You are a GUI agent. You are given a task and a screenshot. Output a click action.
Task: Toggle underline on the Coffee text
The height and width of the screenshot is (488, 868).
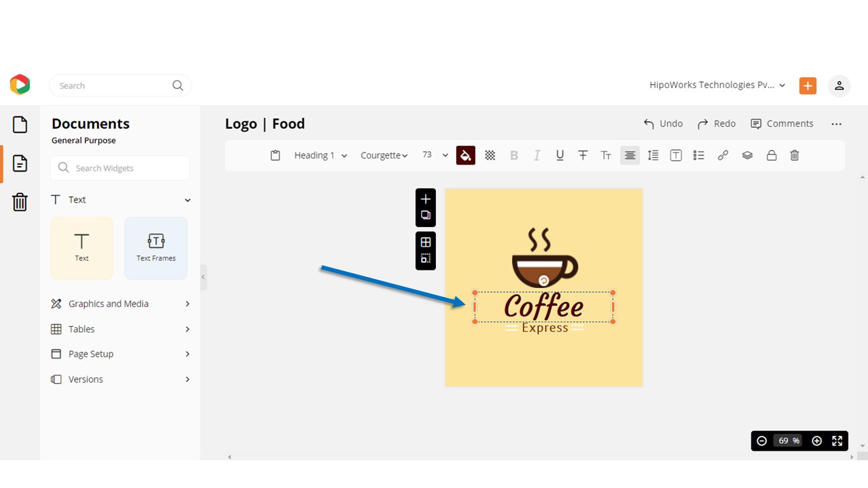(x=559, y=155)
